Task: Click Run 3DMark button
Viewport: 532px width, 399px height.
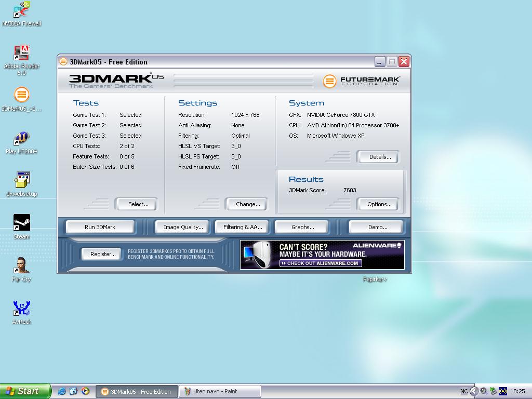Action: 100,227
